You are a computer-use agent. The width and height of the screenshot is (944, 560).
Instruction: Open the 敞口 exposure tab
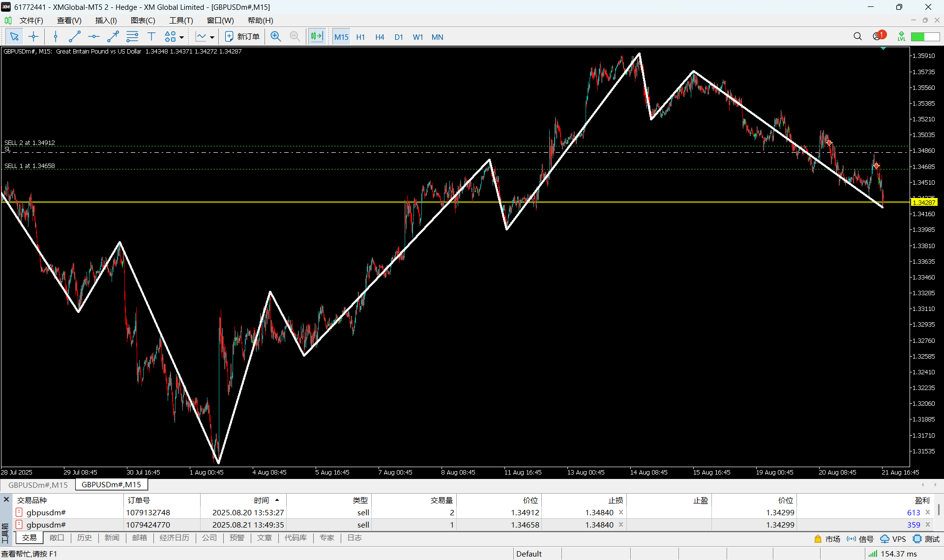click(57, 538)
